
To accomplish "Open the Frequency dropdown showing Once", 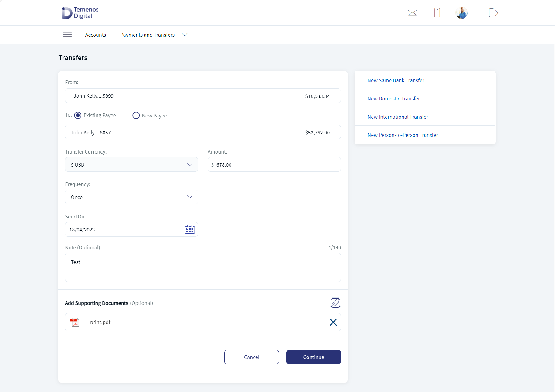I will point(131,197).
